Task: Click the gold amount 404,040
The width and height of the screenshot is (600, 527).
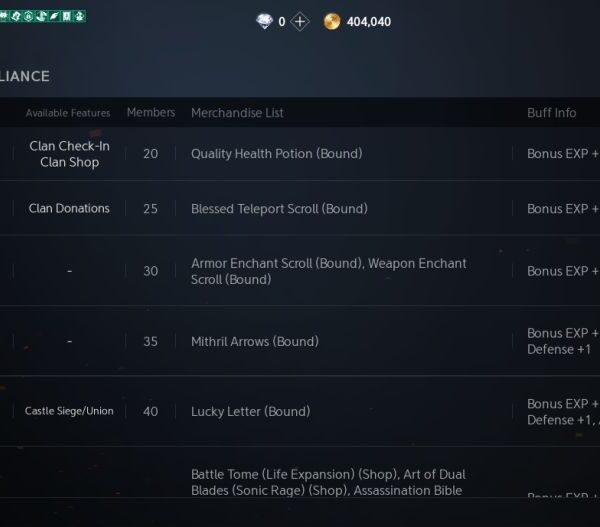Action: point(368,22)
